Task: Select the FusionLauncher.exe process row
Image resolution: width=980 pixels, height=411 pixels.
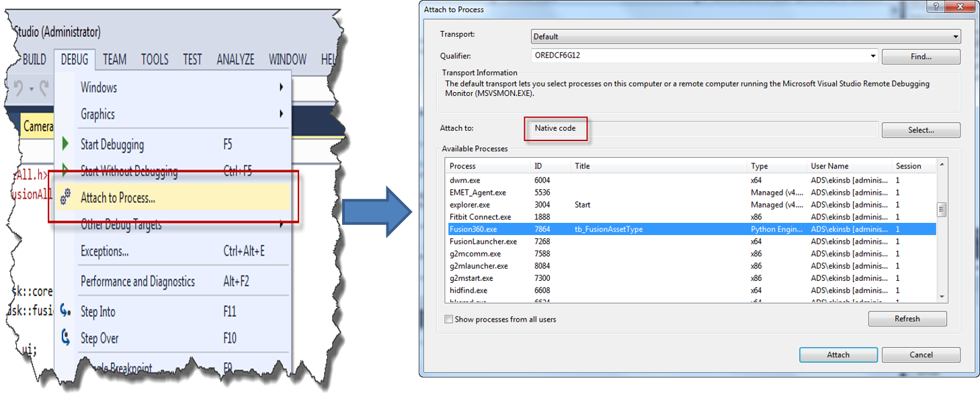Action: [x=483, y=241]
